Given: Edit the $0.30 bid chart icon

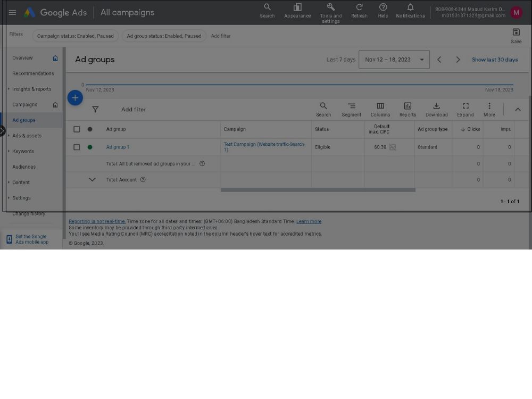Looking at the screenshot, I should point(393,147).
